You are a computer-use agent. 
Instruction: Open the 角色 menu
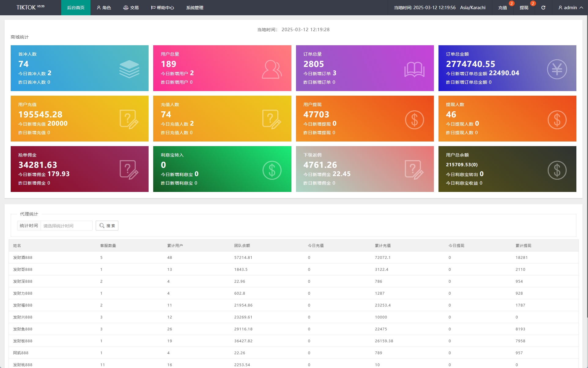point(104,8)
